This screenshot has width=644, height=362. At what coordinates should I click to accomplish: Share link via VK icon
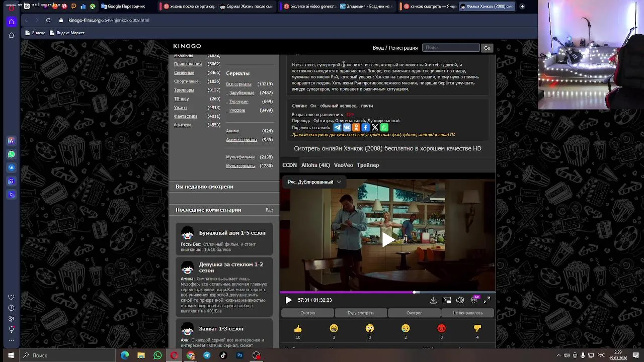(x=347, y=128)
